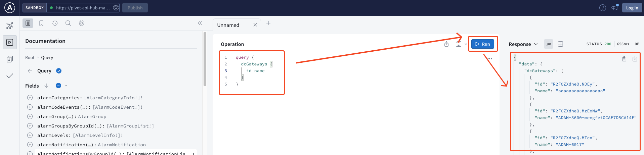The width and height of the screenshot is (644, 155).
Task: Open the endpoint connection settings gear
Action: [116, 8]
